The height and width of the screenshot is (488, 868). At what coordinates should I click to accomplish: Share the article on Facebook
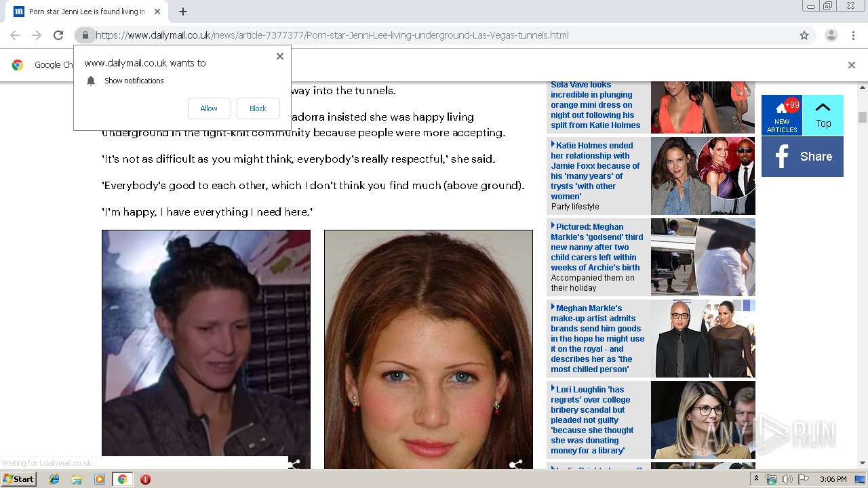802,157
